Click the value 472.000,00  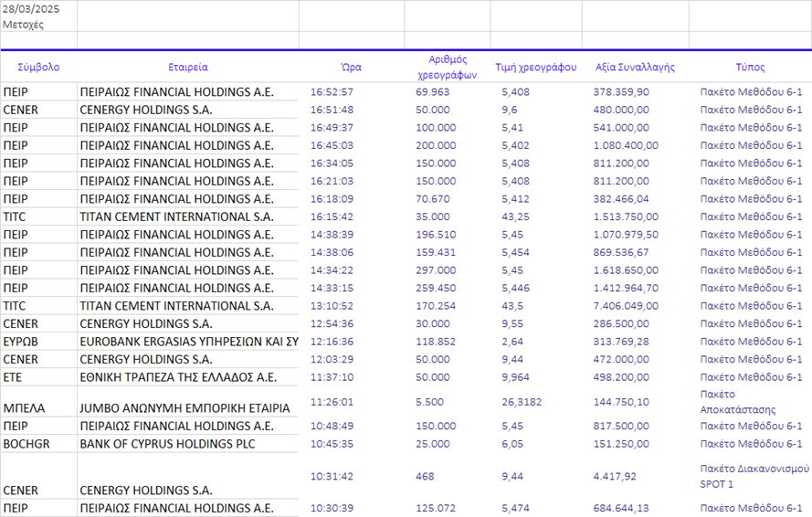[621, 360]
